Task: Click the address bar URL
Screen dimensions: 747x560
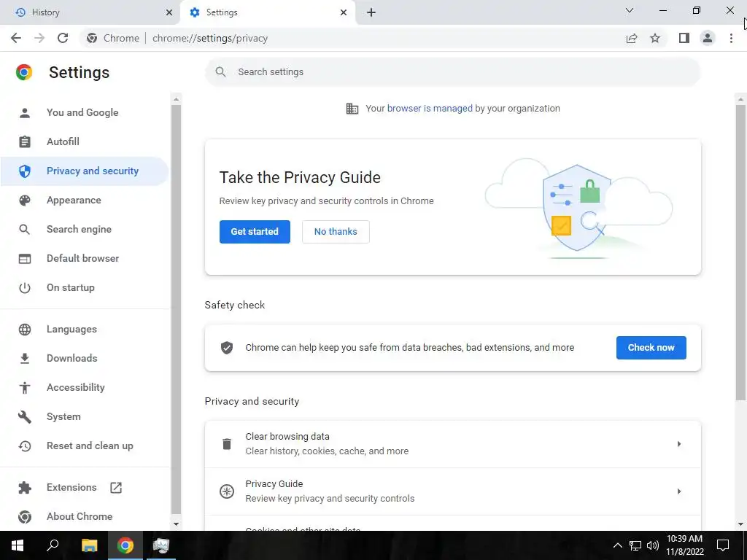Action: click(210, 38)
